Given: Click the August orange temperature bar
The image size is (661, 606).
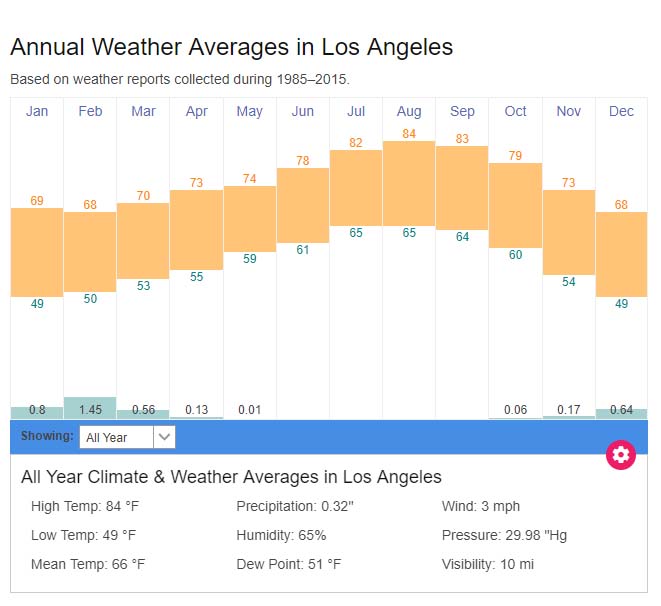Looking at the screenshot, I should (409, 183).
